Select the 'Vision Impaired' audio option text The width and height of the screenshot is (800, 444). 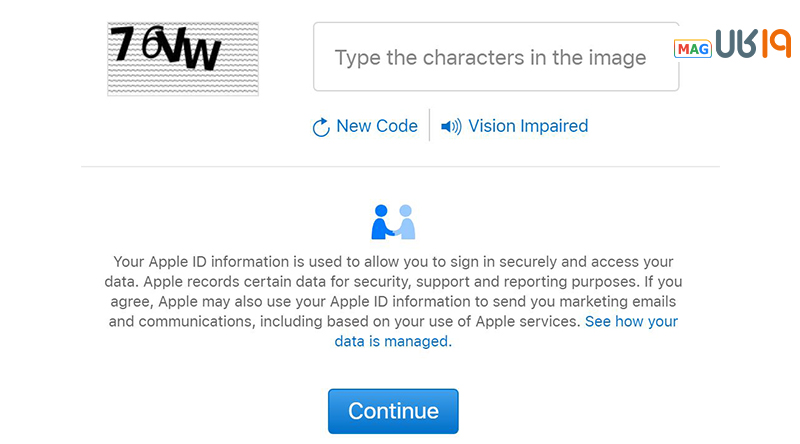point(528,126)
